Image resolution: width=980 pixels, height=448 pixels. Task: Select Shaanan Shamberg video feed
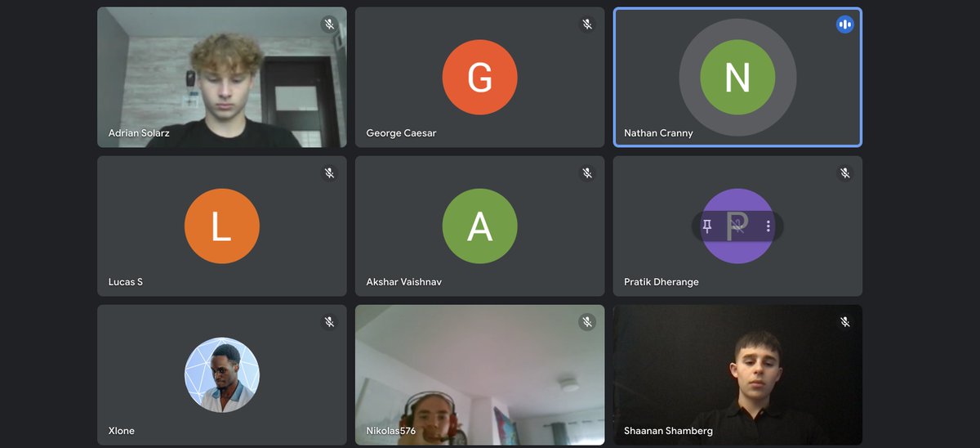pos(737,375)
